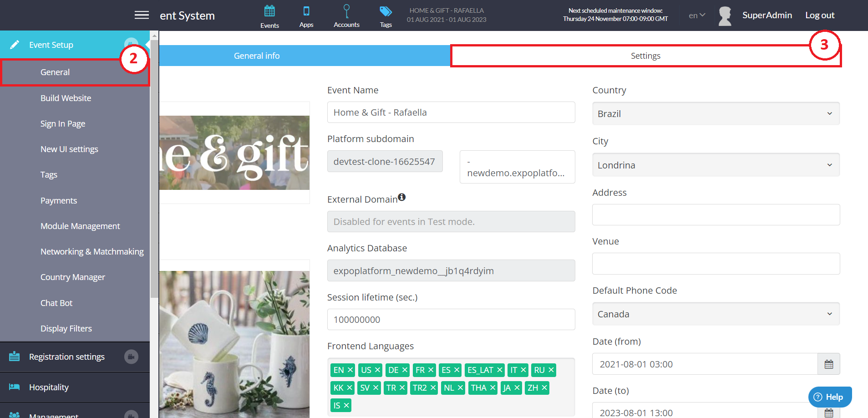
Task: Remove the RU language tag
Action: (x=551, y=370)
